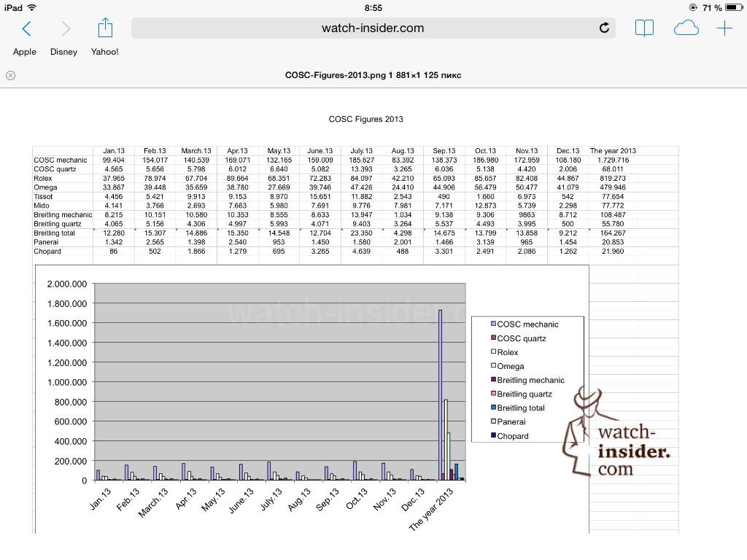Screen dimensions: 747x560
Task: Open iCloud Tabs cloud icon
Action: [x=686, y=28]
